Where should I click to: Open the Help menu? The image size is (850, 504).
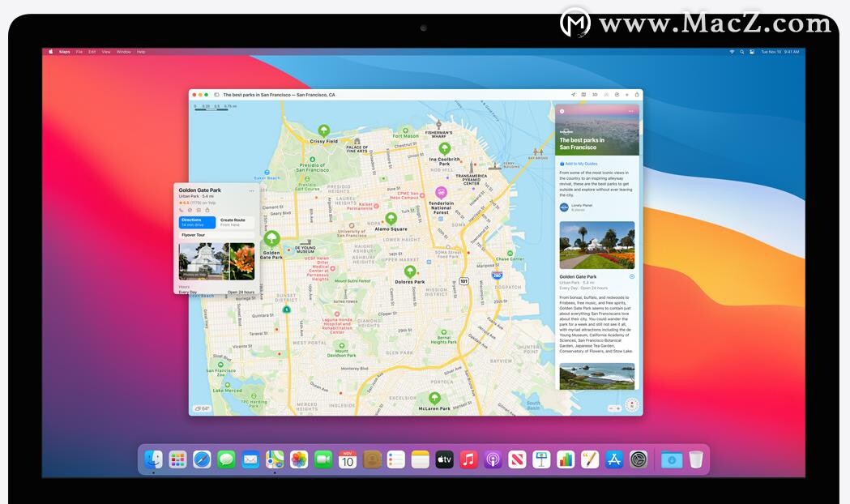click(141, 52)
